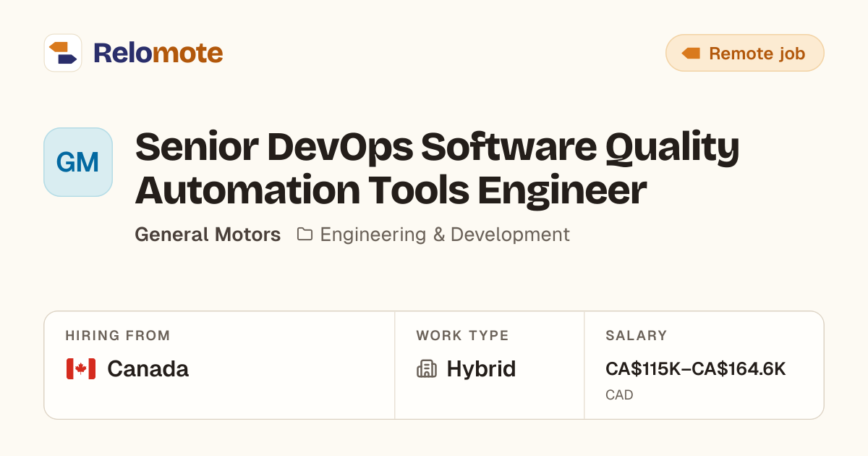Click the Engineering & Development category
Image resolution: width=868 pixels, height=456 pixels.
(x=445, y=235)
